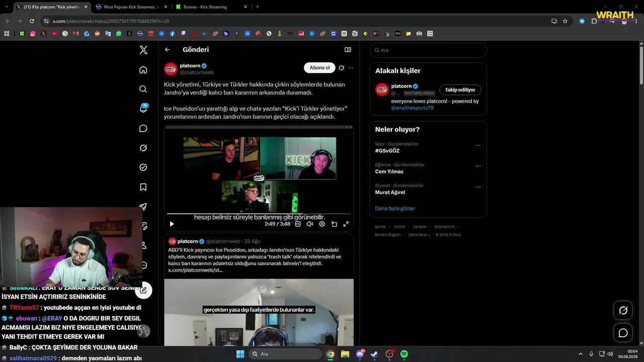Open video settings gear
The height and width of the screenshot is (362, 644).
click(x=322, y=224)
